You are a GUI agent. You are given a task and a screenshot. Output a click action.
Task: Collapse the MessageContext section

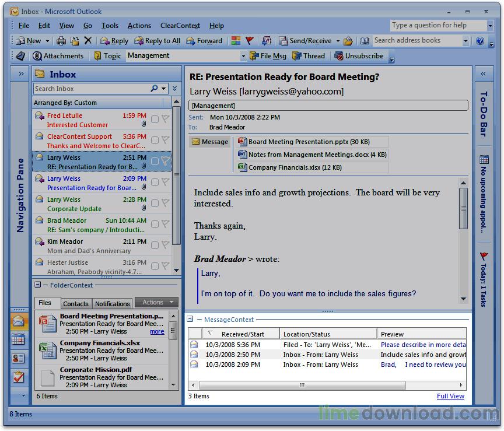(x=190, y=319)
